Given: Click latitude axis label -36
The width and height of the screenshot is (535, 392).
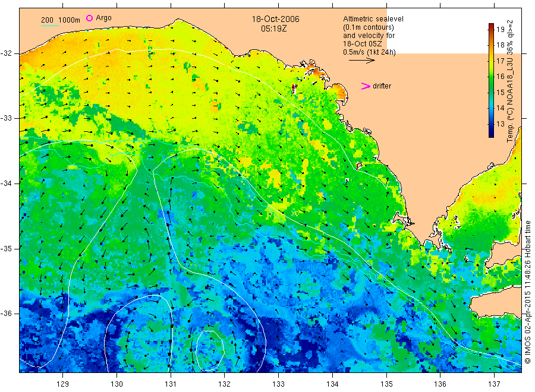Looking at the screenshot, I should coord(6,314).
